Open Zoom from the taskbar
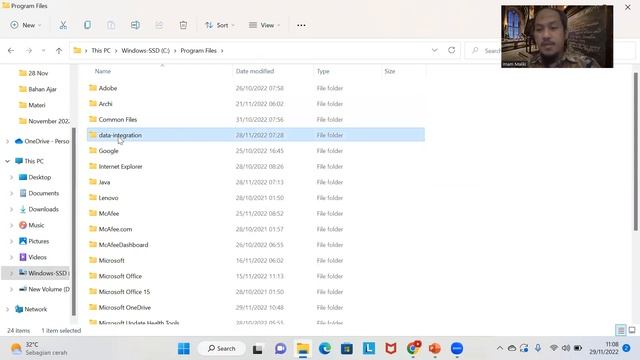The image size is (640, 360). coord(457,349)
